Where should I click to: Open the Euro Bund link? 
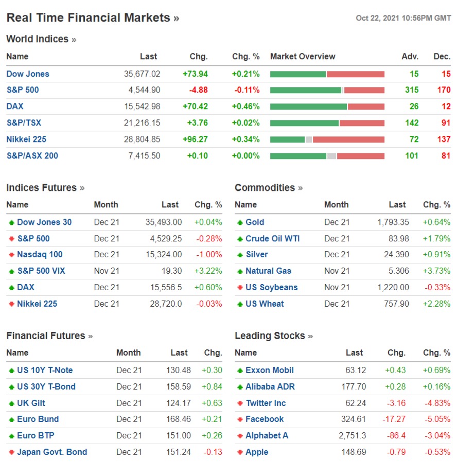pos(38,419)
